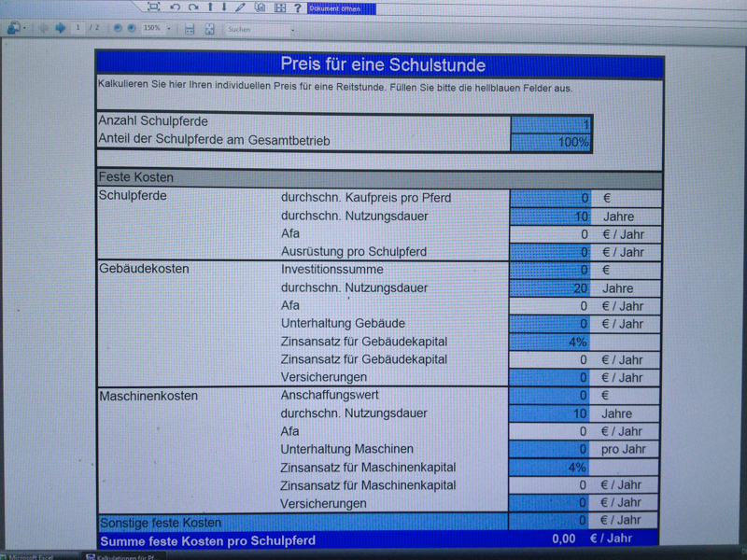Click the fit full page icon
The width and height of the screenshot is (747, 560).
coord(210,30)
